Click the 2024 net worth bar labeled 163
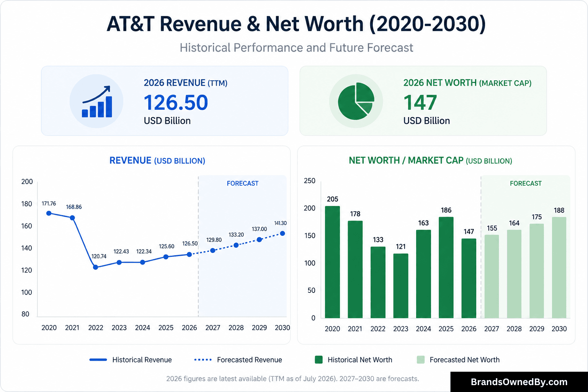The width and height of the screenshot is (588, 392). tap(423, 274)
